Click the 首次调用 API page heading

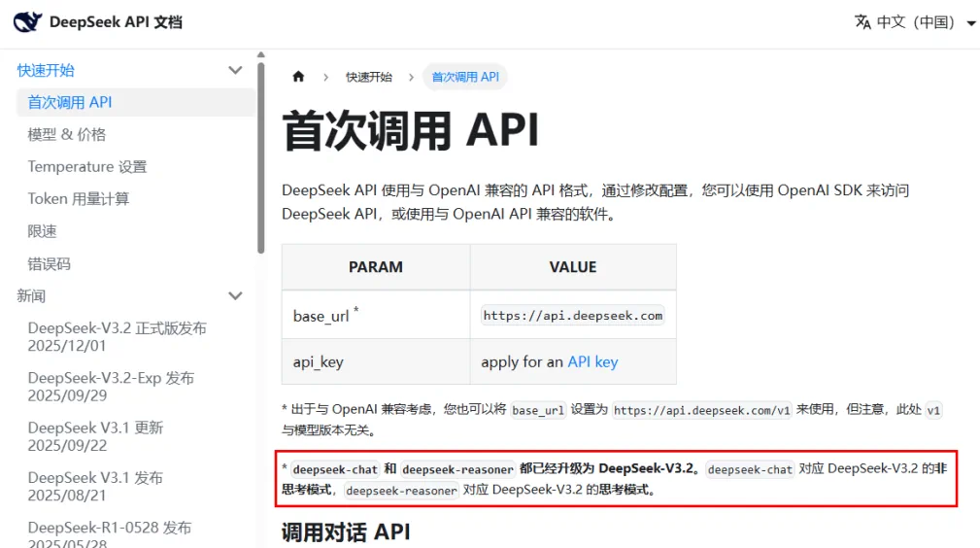pos(410,131)
